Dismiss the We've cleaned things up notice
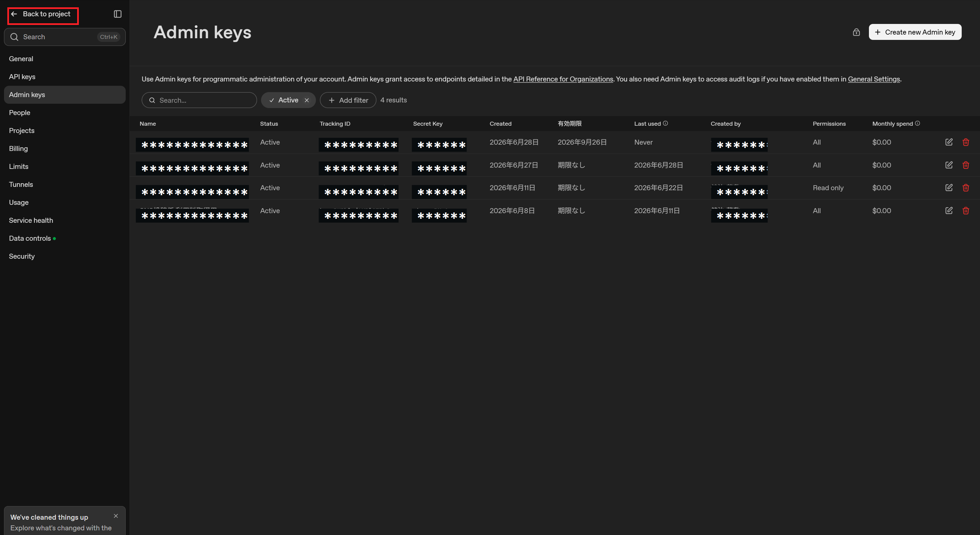980x535 pixels. 116,516
